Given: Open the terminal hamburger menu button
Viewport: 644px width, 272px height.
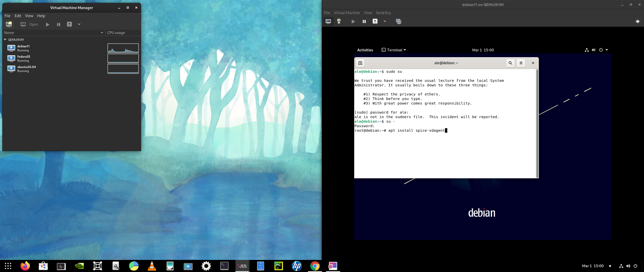Looking at the screenshot, I should pyautogui.click(x=521, y=63).
